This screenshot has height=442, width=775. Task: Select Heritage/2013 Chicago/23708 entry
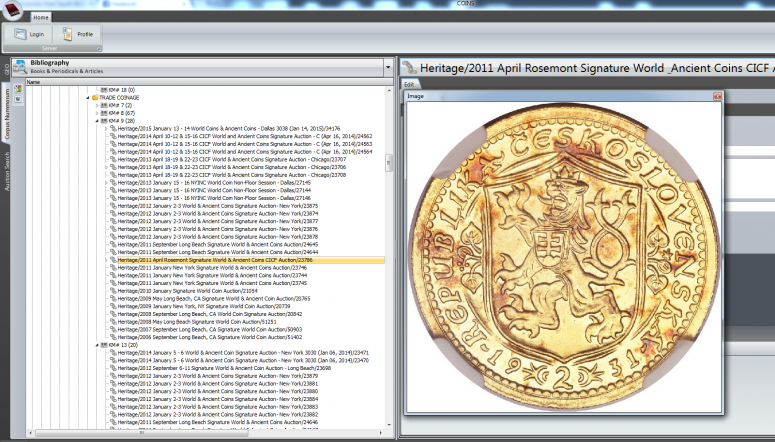(231, 175)
